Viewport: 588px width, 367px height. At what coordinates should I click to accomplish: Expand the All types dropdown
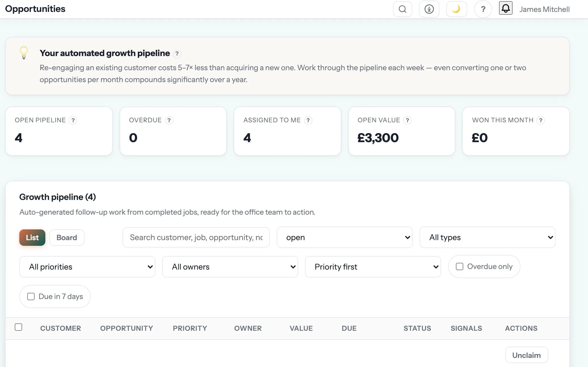pyautogui.click(x=487, y=237)
